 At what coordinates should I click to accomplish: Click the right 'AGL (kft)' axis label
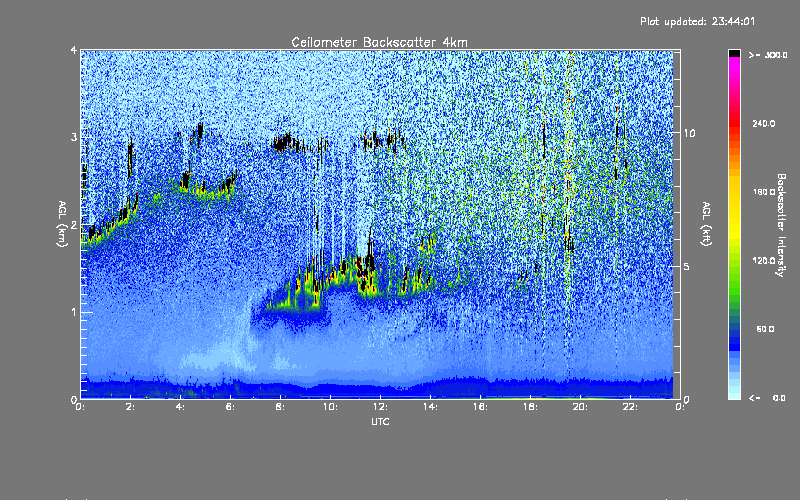point(706,224)
